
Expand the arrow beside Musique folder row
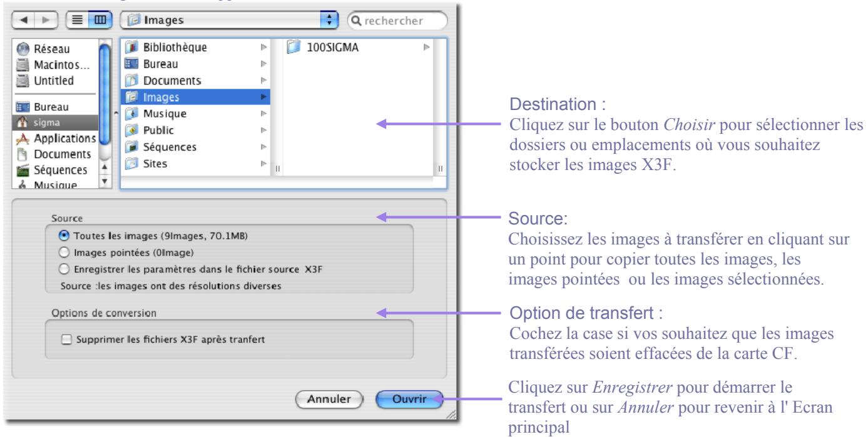click(263, 114)
